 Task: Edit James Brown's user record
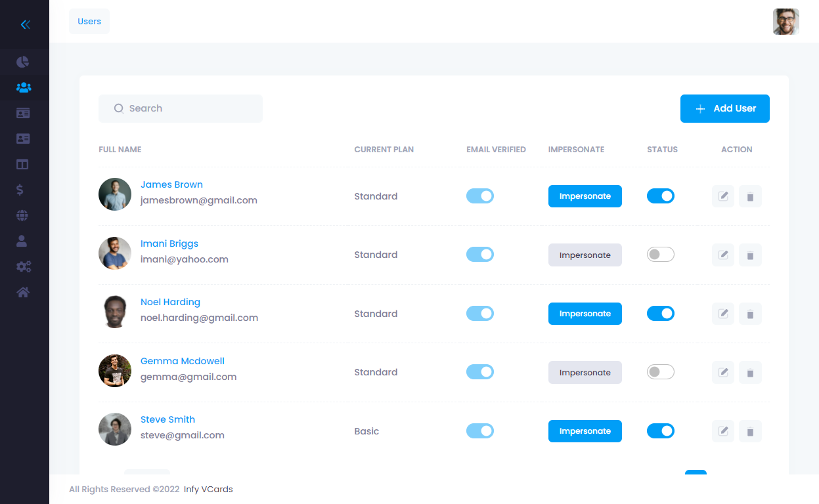click(723, 196)
